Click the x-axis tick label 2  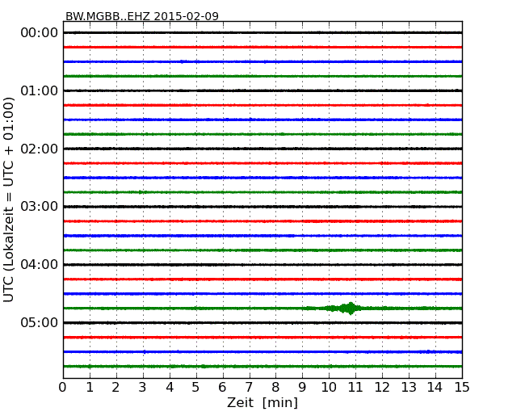(x=115, y=388)
